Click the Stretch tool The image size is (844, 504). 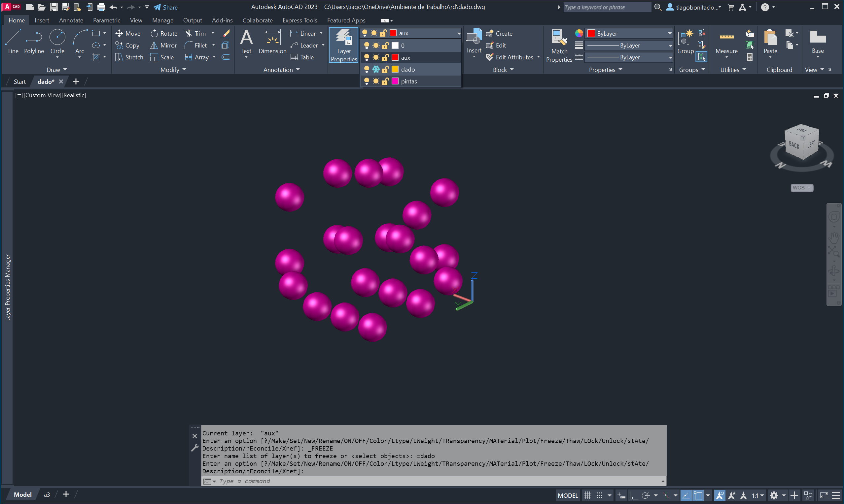tap(129, 57)
